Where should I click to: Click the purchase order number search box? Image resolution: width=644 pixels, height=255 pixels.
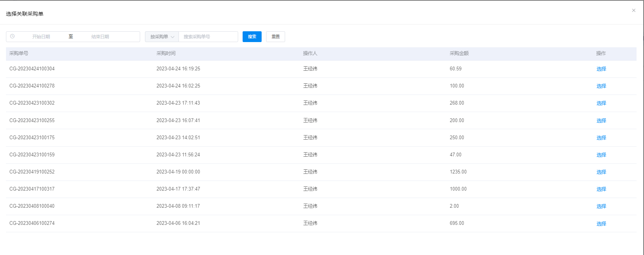208,37
